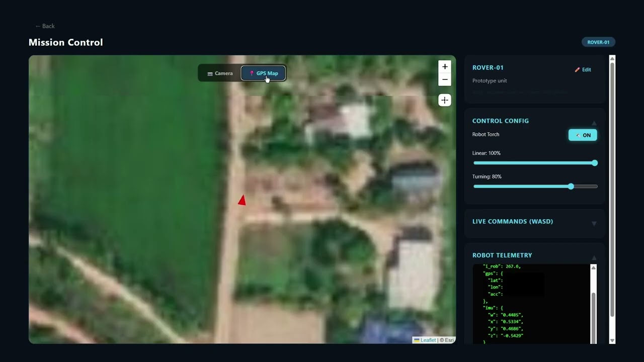This screenshot has height=362, width=644.
Task: Adjust the Turning speed slider
Action: pyautogui.click(x=535, y=187)
